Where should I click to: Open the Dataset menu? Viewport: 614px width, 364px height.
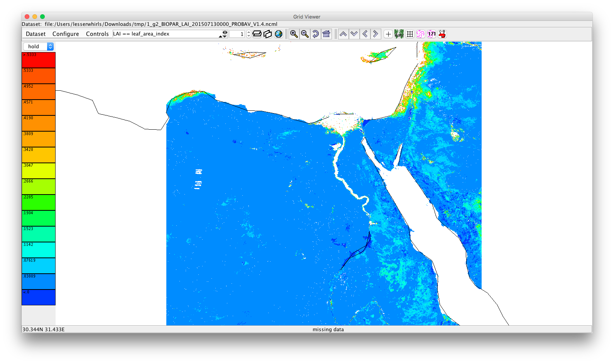(36, 34)
